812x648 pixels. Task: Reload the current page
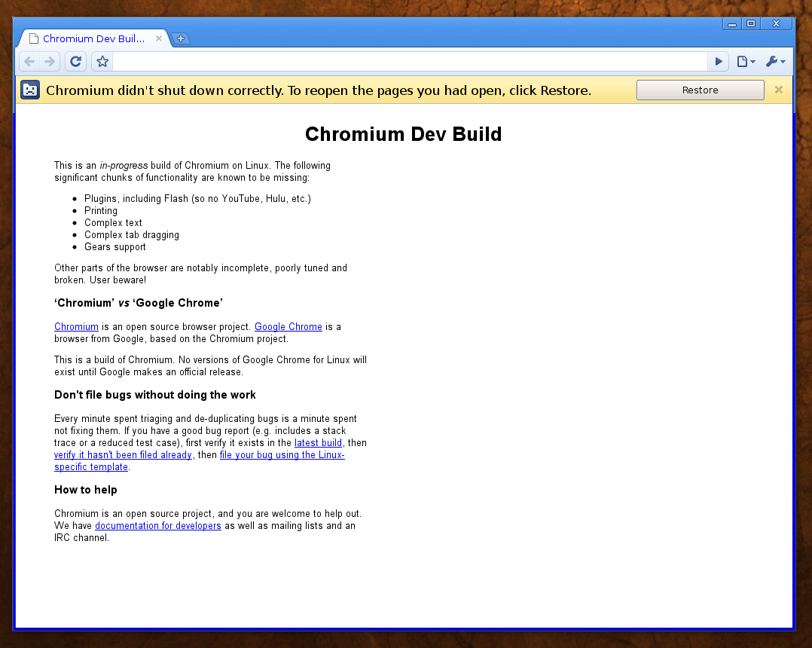point(75,62)
